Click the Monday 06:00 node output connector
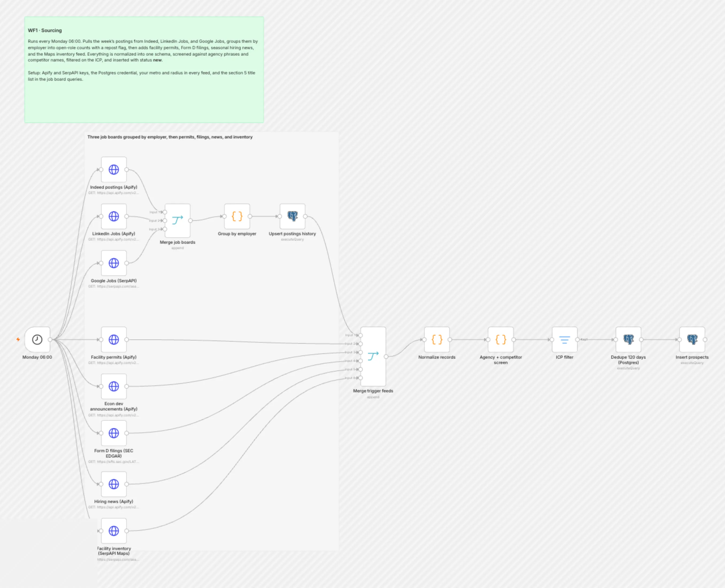Viewport: 725px width, 588px height. pos(50,339)
